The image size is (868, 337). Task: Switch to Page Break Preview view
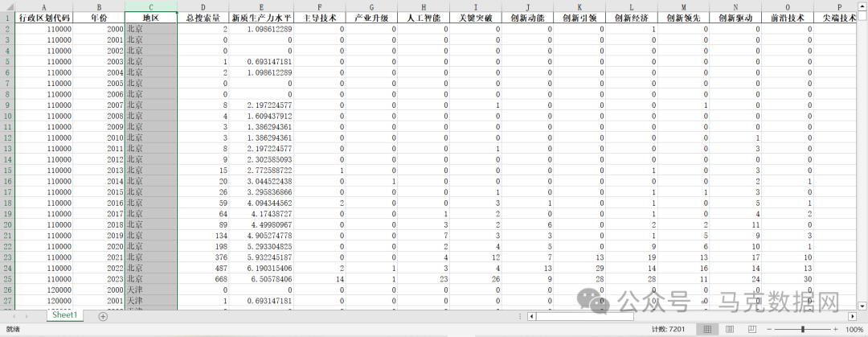[x=751, y=329]
